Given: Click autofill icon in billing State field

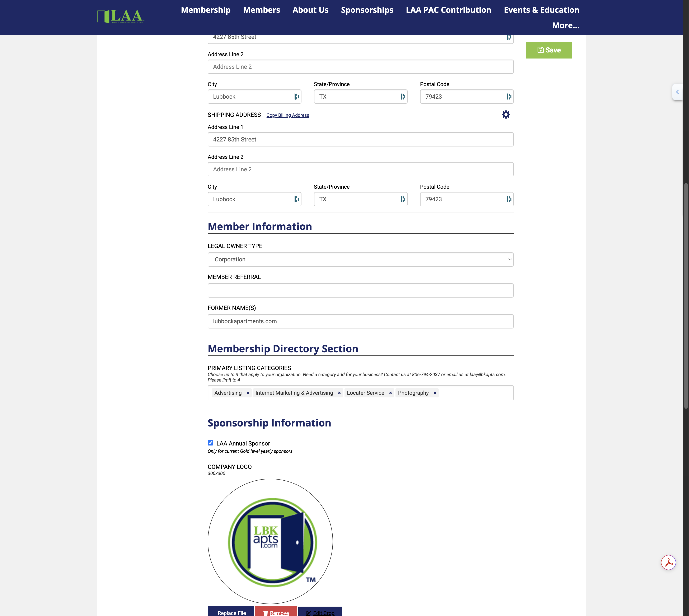Looking at the screenshot, I should [x=403, y=97].
